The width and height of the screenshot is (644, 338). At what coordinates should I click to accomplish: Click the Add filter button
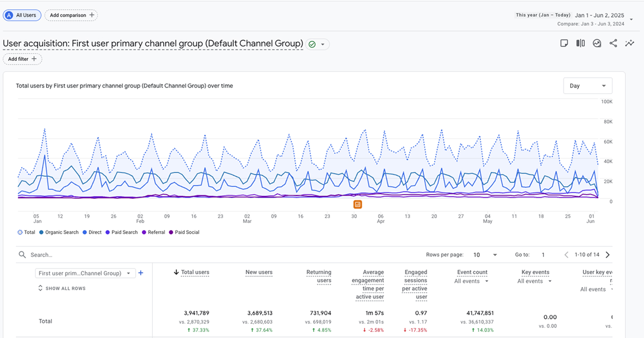[22, 59]
